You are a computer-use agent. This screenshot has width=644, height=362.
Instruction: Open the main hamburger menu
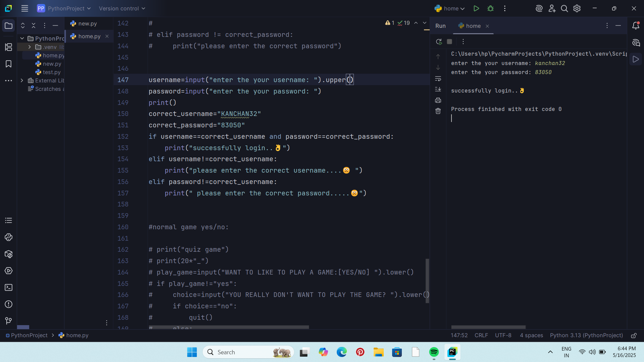pos(24,8)
